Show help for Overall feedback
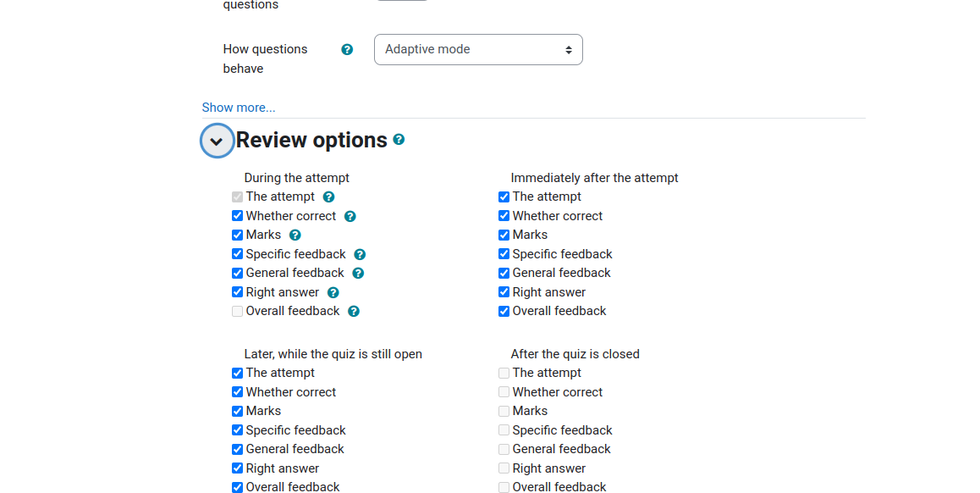 coord(354,312)
